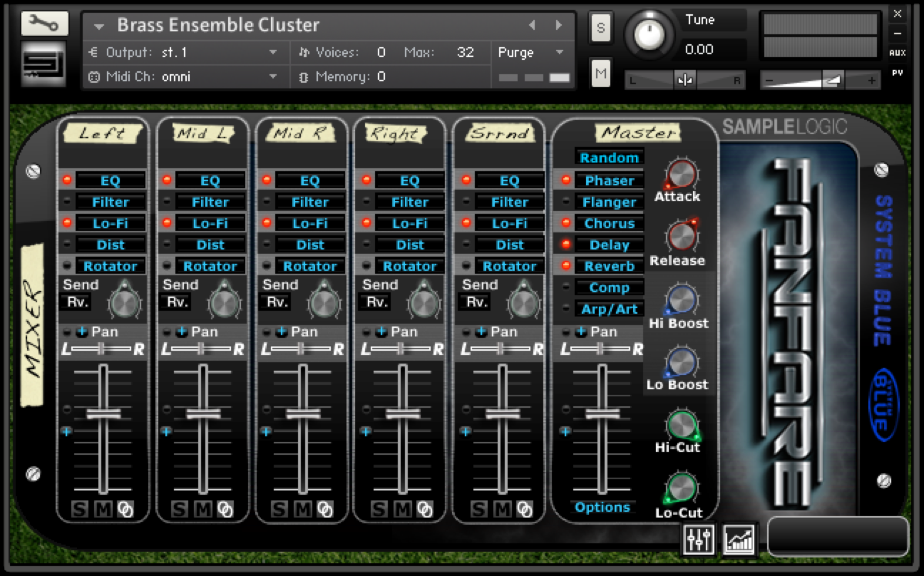Select next instrument right arrow
Screen dimensions: 924x576
click(x=559, y=25)
